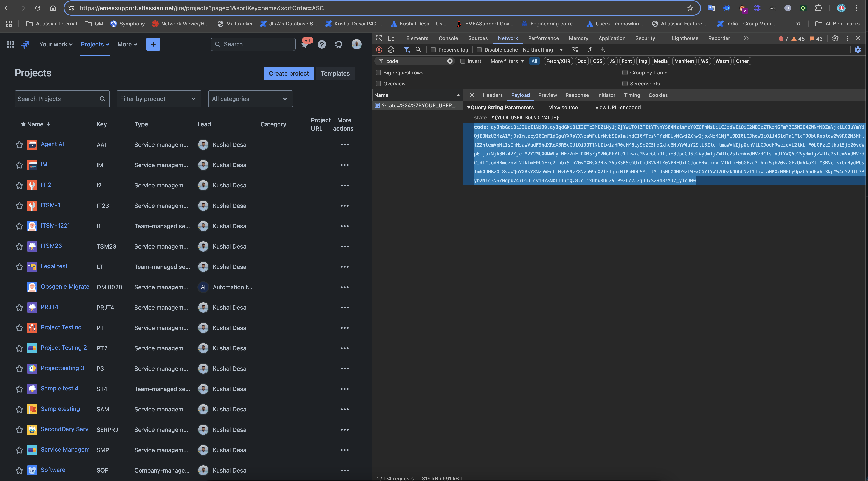Click the DevTools clear network log icon

coord(391,50)
